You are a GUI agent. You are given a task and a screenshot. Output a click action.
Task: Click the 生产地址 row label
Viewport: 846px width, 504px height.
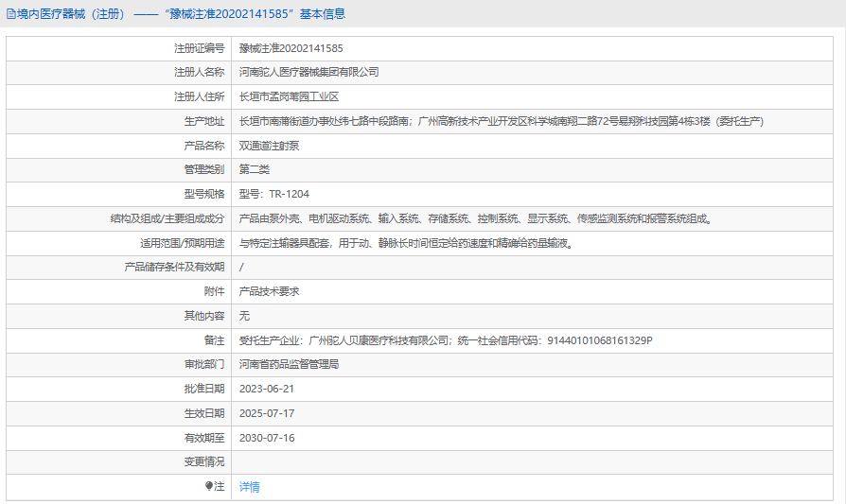point(204,121)
